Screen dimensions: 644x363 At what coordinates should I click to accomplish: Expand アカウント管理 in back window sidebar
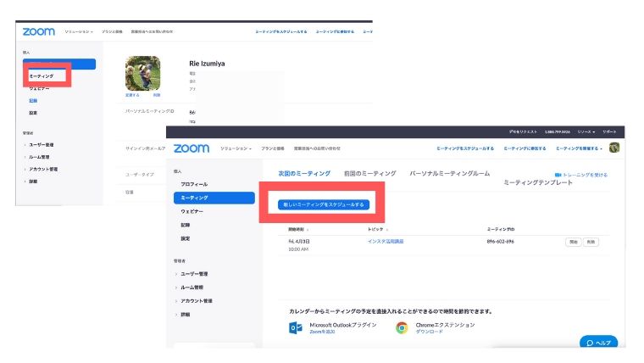43,169
